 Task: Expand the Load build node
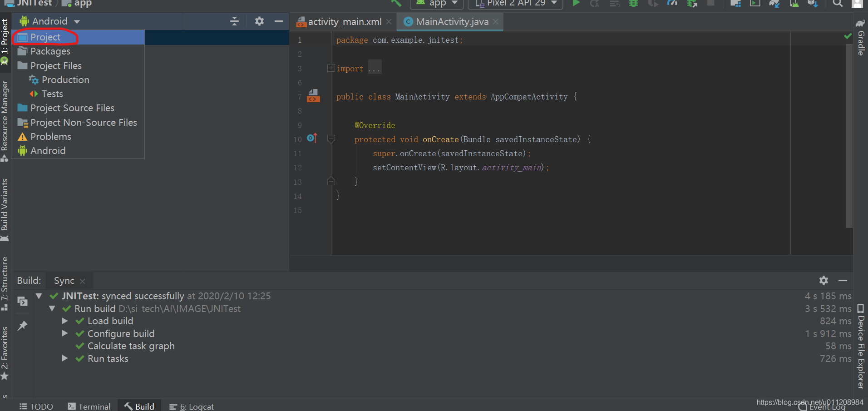65,321
